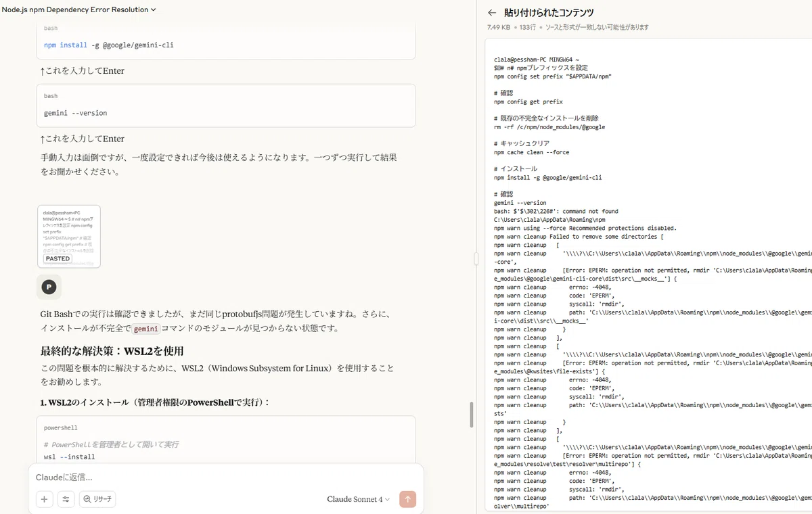Click the P user avatar icon
Screen dimensions: 812x514
pyautogui.click(x=49, y=287)
